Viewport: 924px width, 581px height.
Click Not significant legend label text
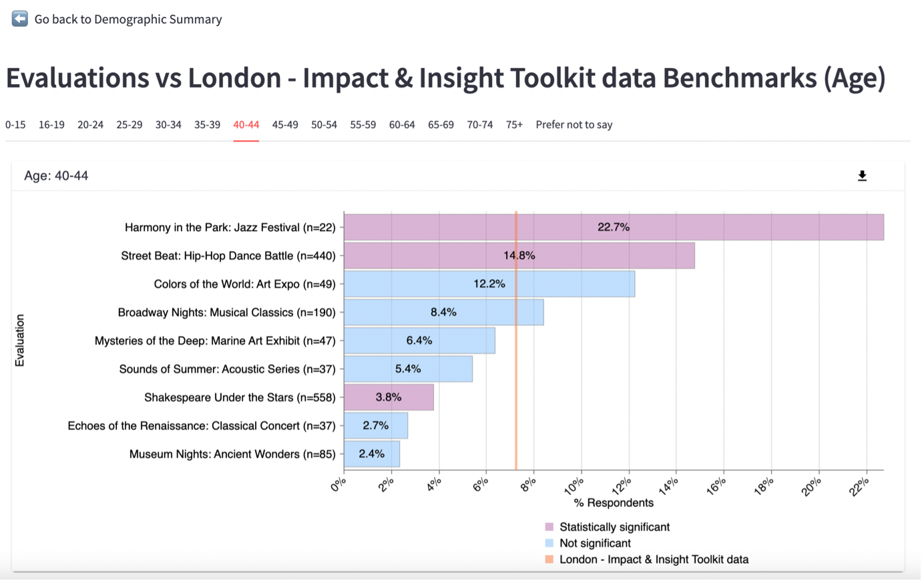coord(595,543)
